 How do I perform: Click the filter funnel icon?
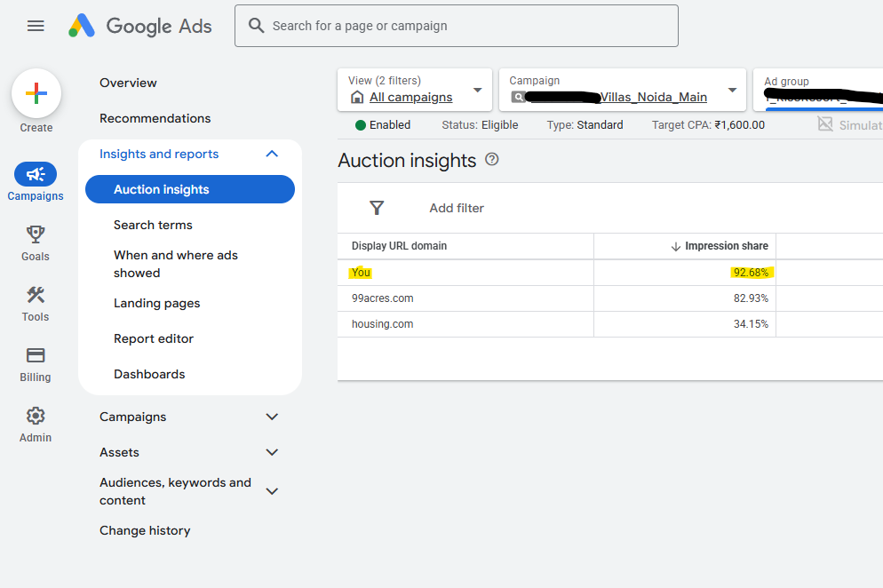point(377,208)
